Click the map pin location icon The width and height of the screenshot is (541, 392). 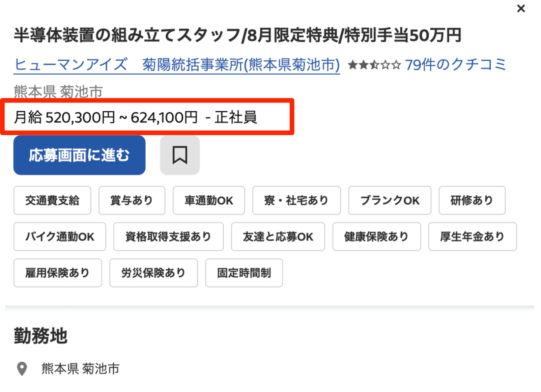click(22, 369)
